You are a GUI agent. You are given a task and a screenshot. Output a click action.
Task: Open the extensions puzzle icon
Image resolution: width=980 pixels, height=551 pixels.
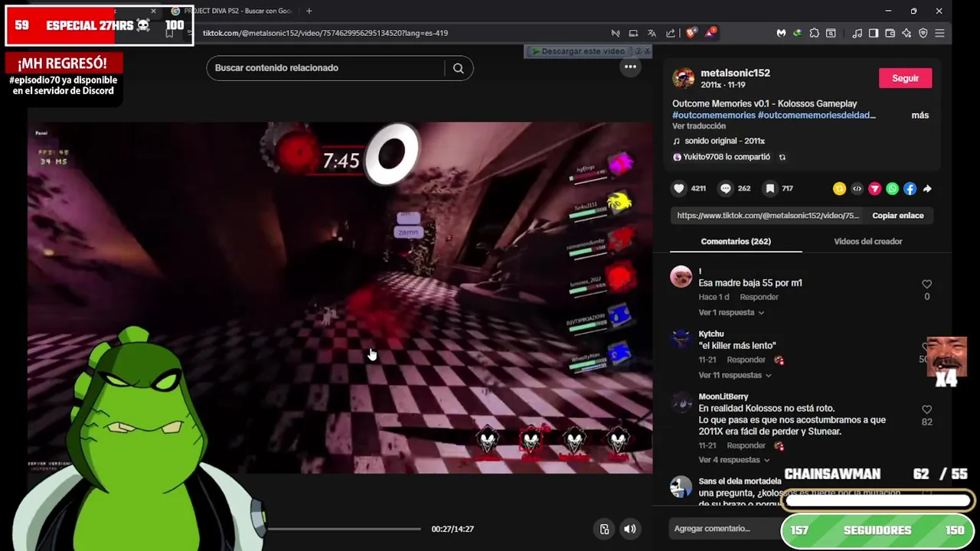click(x=814, y=33)
